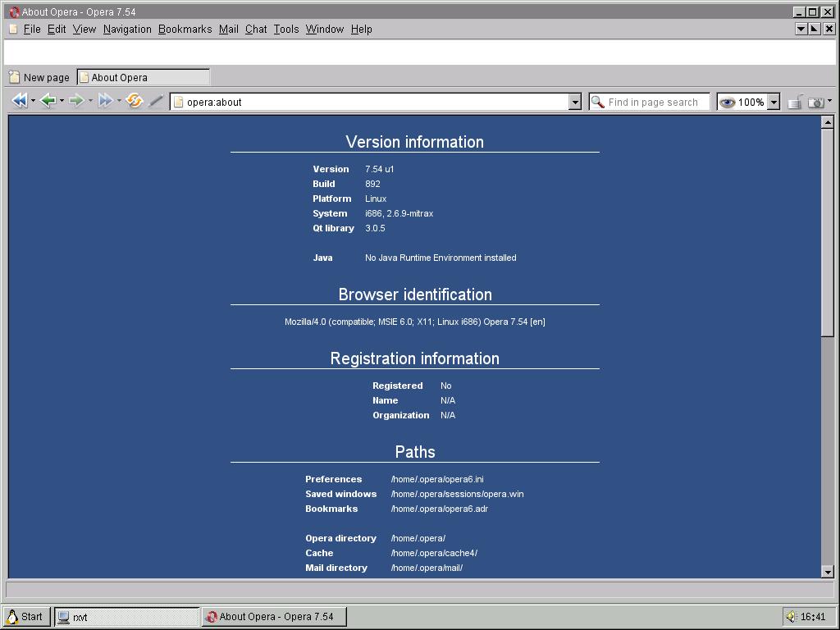Click the security padlock icon

pyautogui.click(x=795, y=101)
